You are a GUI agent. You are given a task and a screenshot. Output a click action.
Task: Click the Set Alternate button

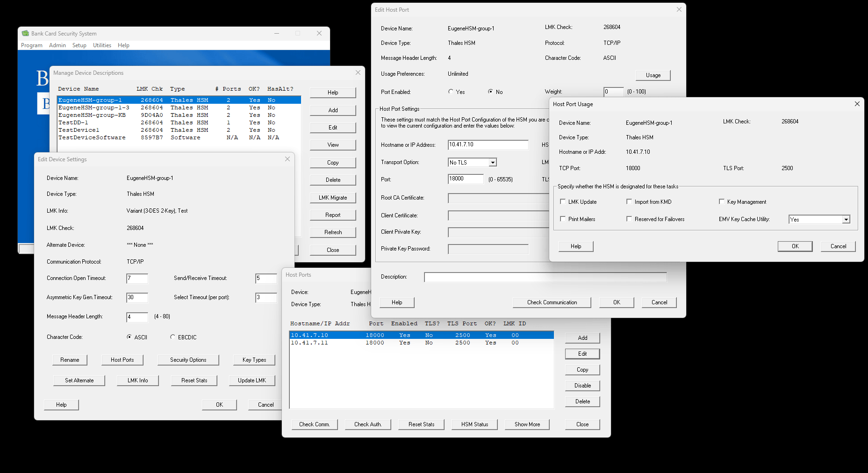(x=79, y=380)
